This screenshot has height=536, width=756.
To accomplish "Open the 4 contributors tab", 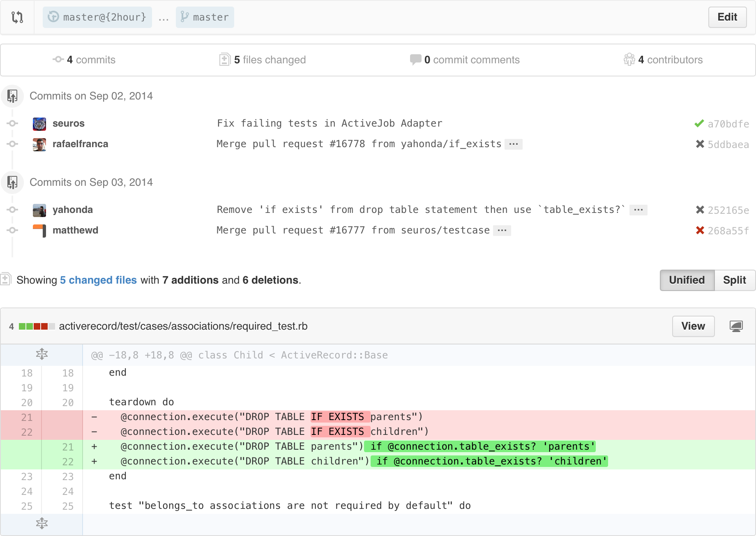I will click(x=663, y=60).
